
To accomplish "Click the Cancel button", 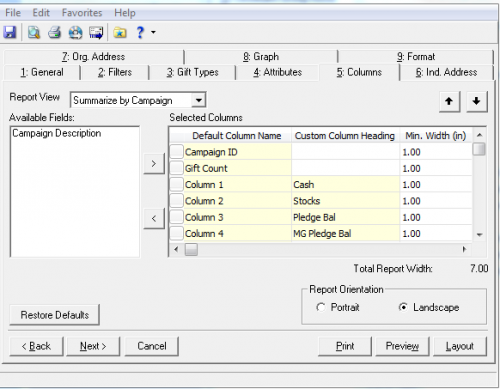I will (x=152, y=346).
